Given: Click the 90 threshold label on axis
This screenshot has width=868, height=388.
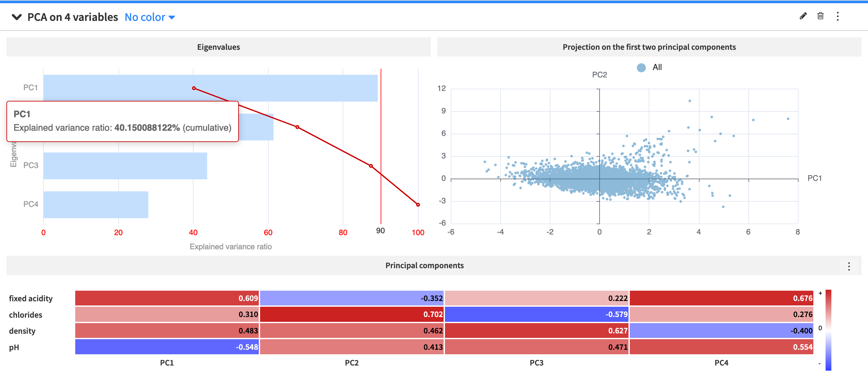Looking at the screenshot, I should 380,231.
